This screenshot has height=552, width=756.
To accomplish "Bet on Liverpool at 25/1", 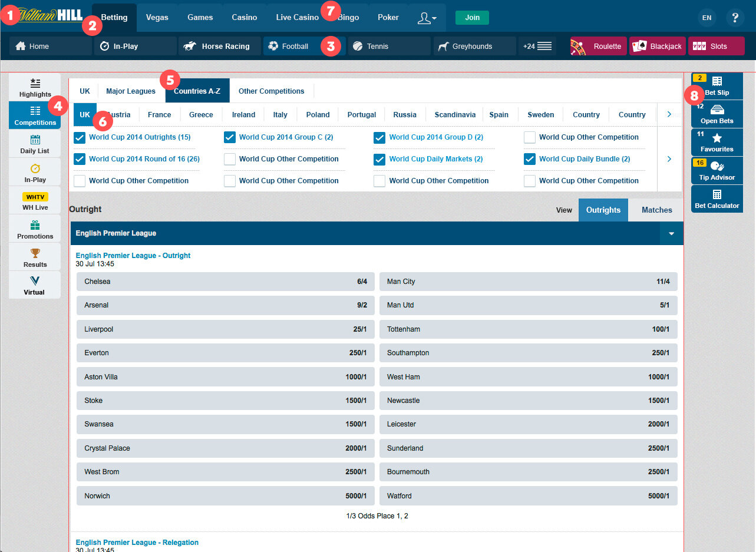I will click(226, 329).
